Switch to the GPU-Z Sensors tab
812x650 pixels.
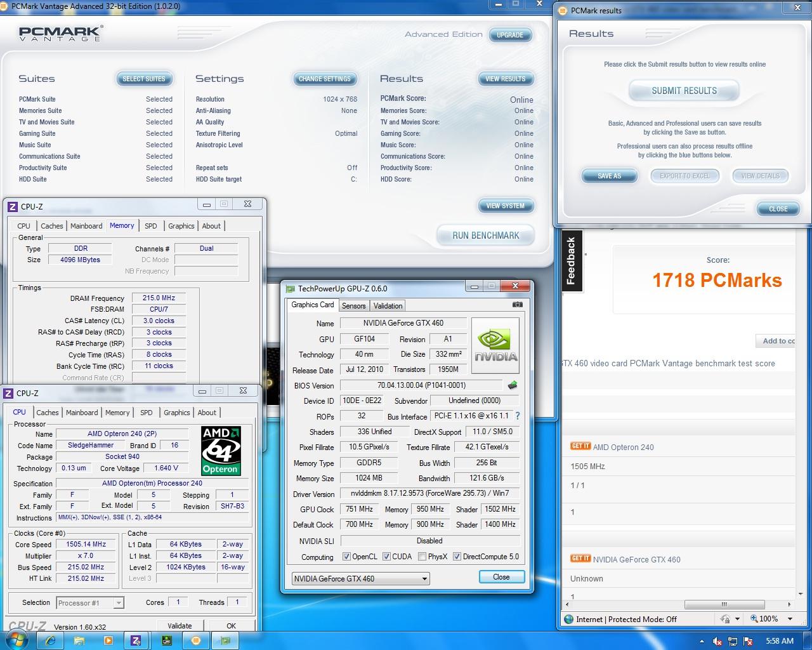[x=353, y=306]
